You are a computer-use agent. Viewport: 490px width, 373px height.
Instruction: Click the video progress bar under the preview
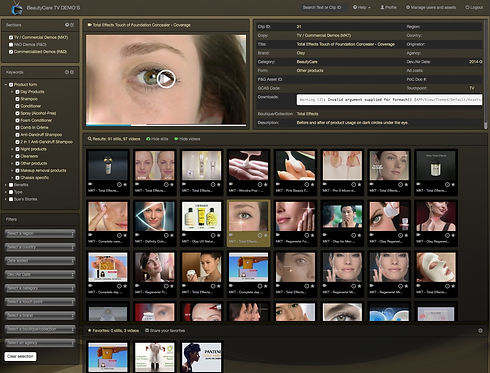click(x=166, y=125)
